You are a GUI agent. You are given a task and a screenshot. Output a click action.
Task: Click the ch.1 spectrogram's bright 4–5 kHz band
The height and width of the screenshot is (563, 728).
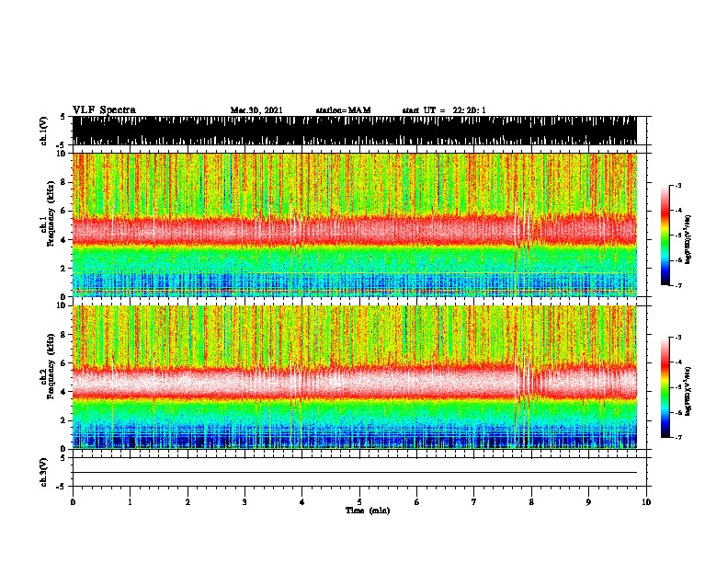[355, 230]
